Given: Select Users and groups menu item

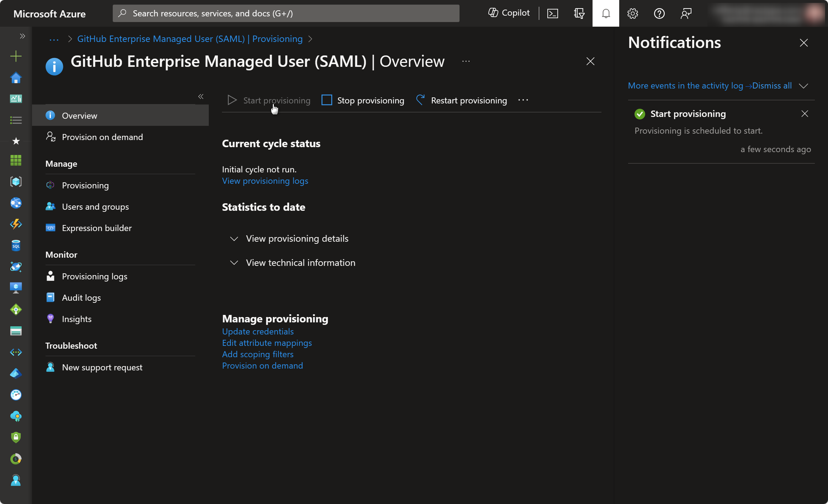Looking at the screenshot, I should [95, 207].
